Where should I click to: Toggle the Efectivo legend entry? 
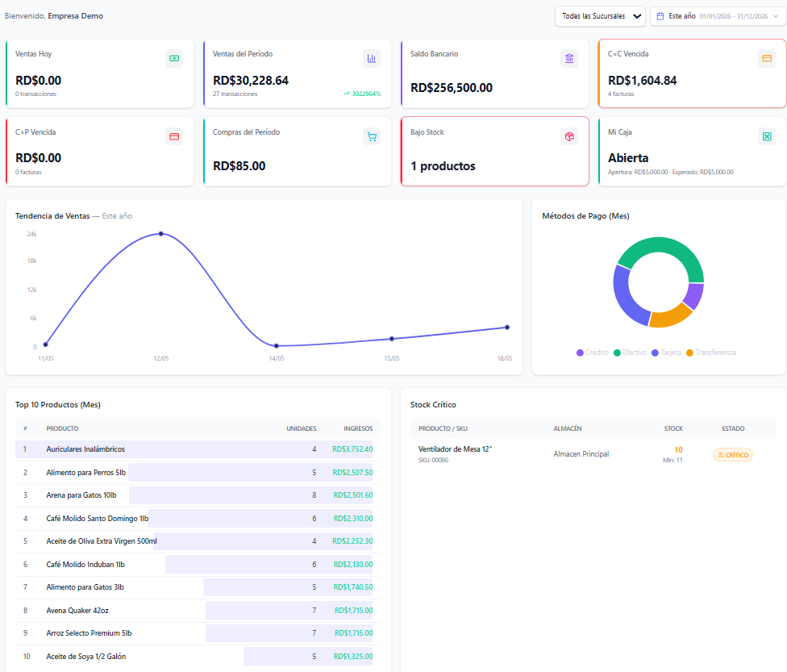coord(630,353)
